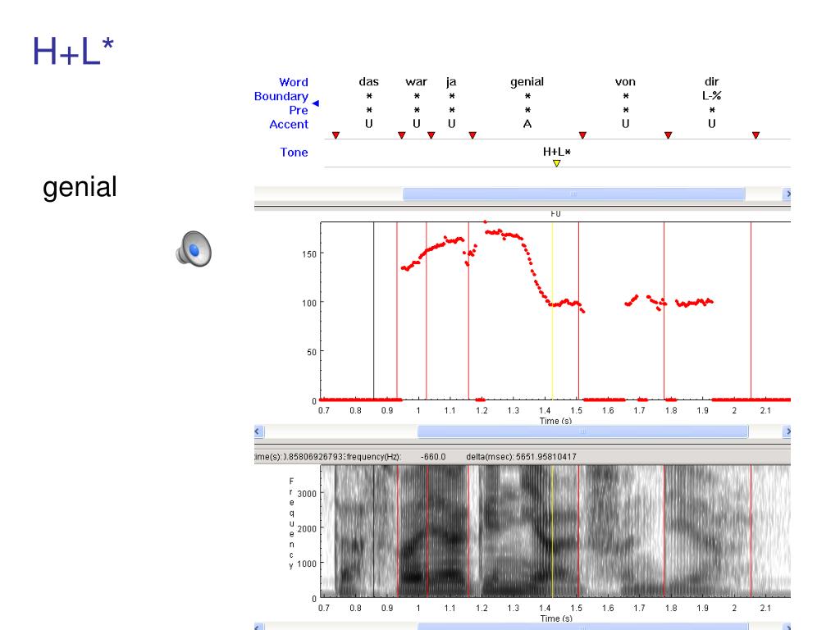
Task: Click the F0 plot horizontal scrollbar thumb
Action: 582,431
